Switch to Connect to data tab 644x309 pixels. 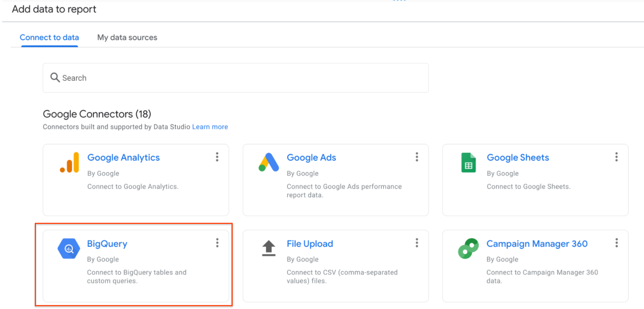(x=49, y=38)
